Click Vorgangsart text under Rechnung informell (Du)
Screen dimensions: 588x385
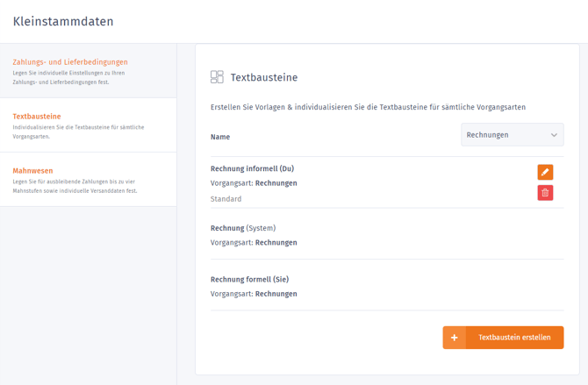tap(254, 183)
